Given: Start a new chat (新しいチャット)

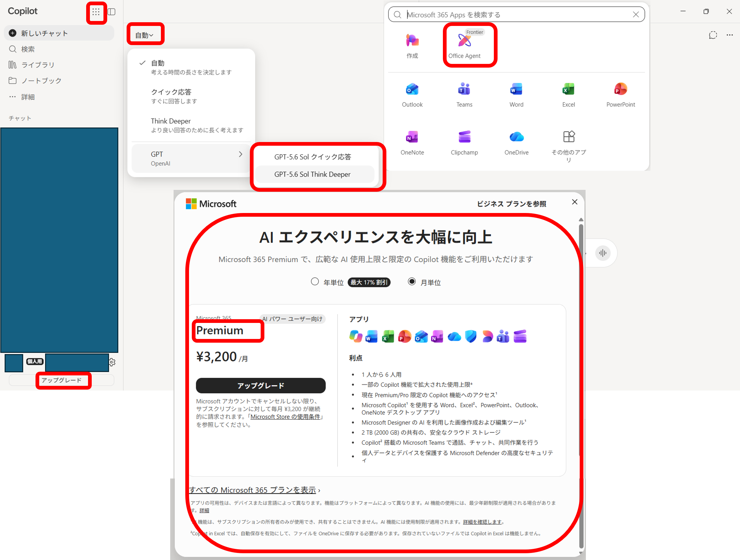Looking at the screenshot, I should pos(59,33).
